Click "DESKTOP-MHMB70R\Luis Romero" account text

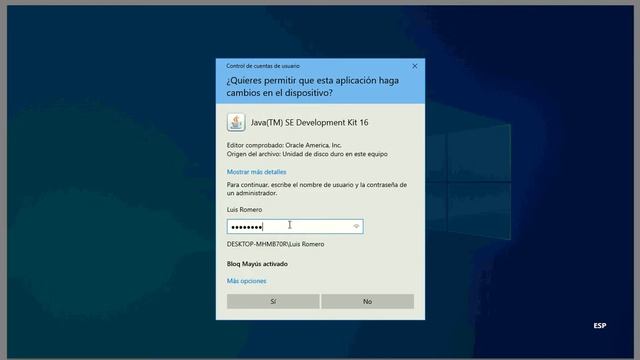coord(276,244)
